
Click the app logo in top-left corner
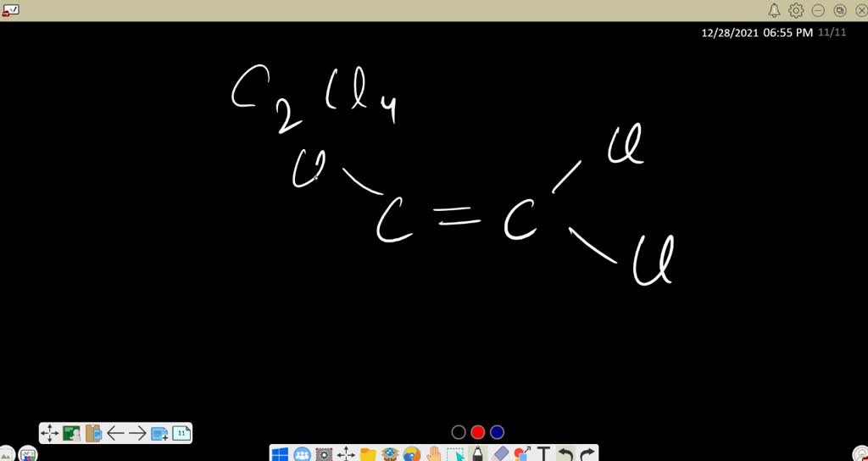[x=10, y=10]
